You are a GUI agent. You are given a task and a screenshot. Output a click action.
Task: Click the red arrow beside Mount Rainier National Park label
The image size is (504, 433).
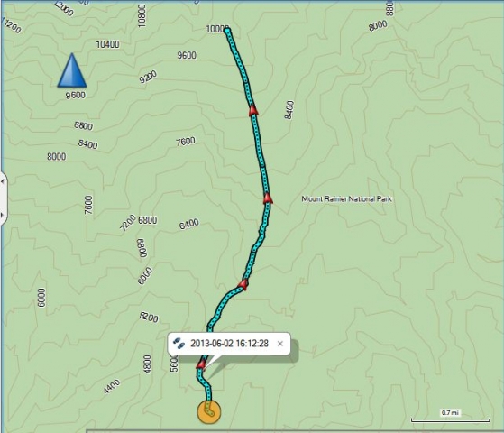coord(268,198)
